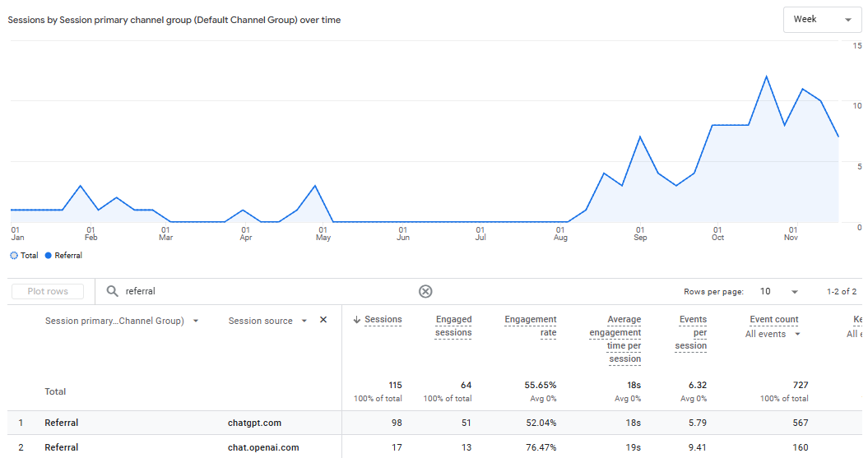Click the descending sort arrow beside Sessions
The width and height of the screenshot is (868, 458).
tap(357, 320)
